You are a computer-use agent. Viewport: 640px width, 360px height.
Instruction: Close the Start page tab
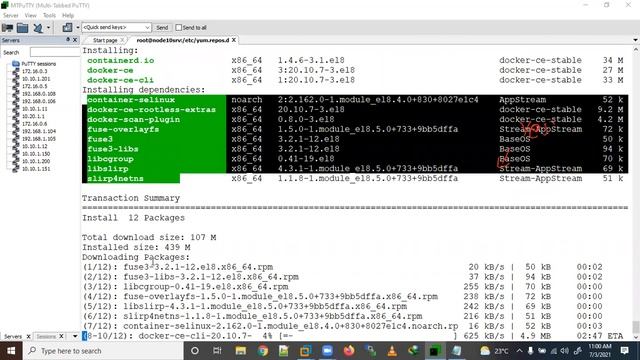pyautogui.click(x=122, y=40)
